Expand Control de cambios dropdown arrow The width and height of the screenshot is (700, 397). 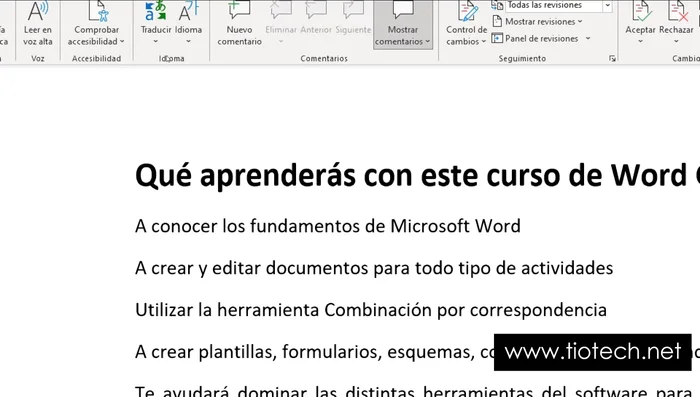coord(483,42)
